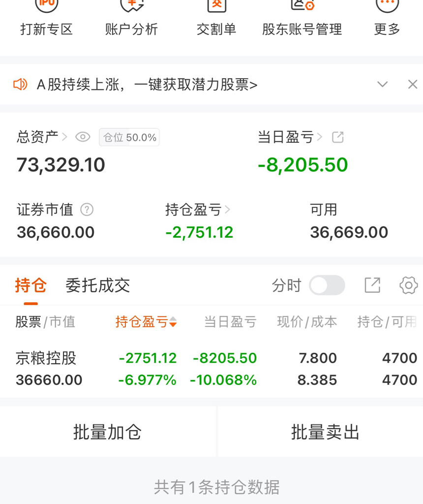Screen dimensions: 423x504
Task: Switch to 委托成交 tab
Action: (x=97, y=285)
